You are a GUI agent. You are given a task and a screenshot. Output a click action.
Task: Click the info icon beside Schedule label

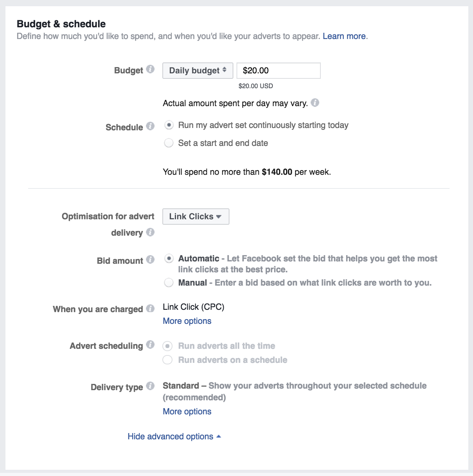pos(150,126)
